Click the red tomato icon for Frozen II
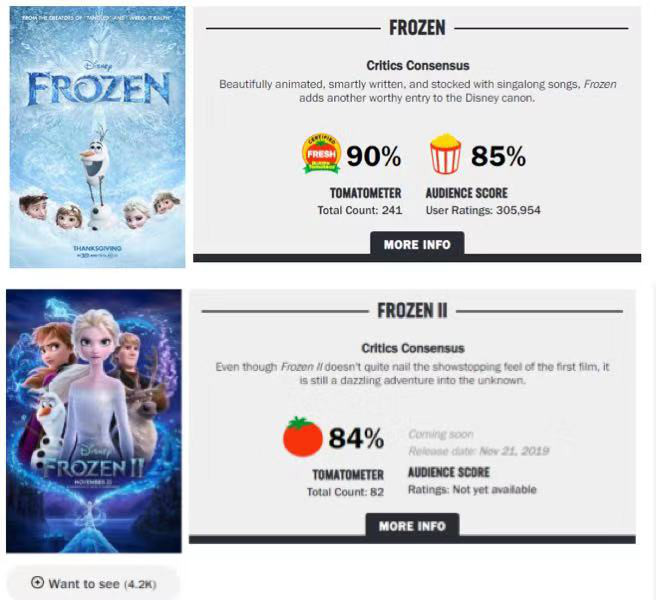Viewport: 656px width, 600px height. click(x=303, y=436)
